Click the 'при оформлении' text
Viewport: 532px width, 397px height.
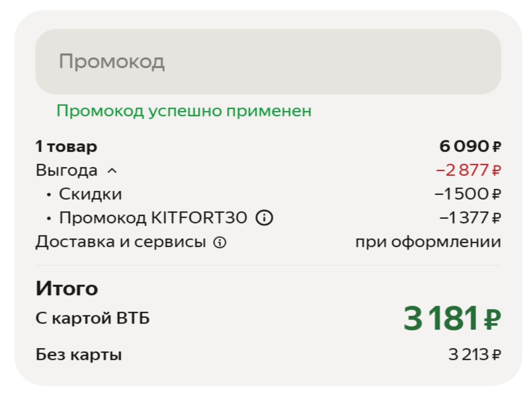pyautogui.click(x=428, y=242)
